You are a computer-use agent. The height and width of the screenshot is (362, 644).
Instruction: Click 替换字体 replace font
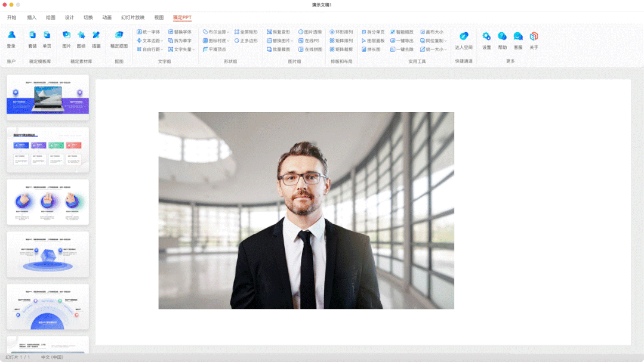[x=180, y=32]
